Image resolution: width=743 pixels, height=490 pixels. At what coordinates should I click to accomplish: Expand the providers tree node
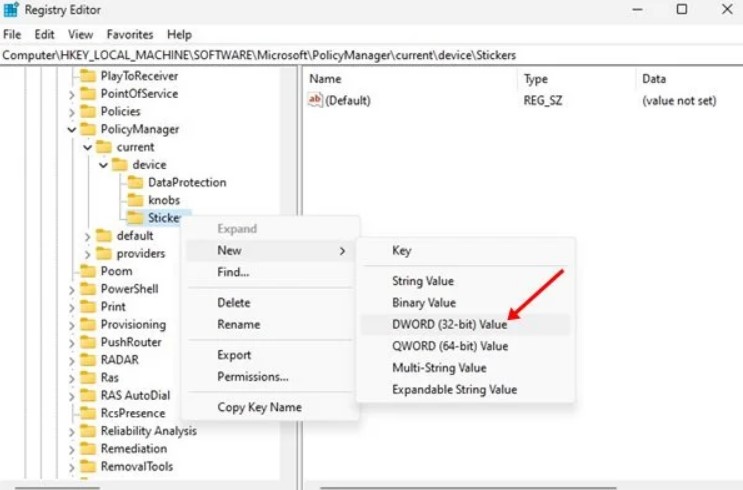coord(87,254)
